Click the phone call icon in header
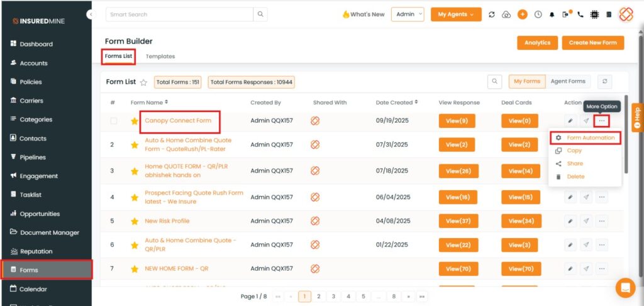 pos(580,14)
